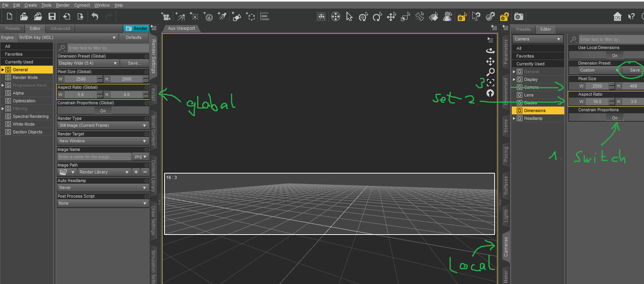This screenshot has width=644, height=284.
Task: Select the Rotate tool
Action: click(377, 16)
